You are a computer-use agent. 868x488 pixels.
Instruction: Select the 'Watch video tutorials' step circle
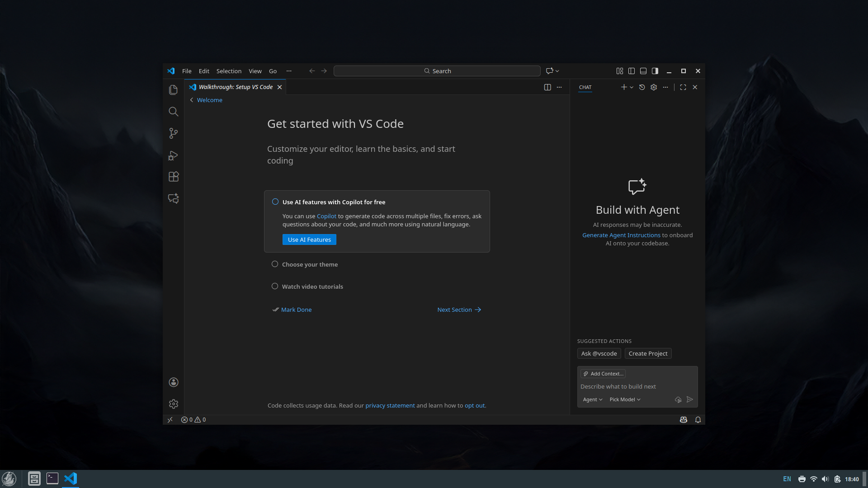coord(274,286)
